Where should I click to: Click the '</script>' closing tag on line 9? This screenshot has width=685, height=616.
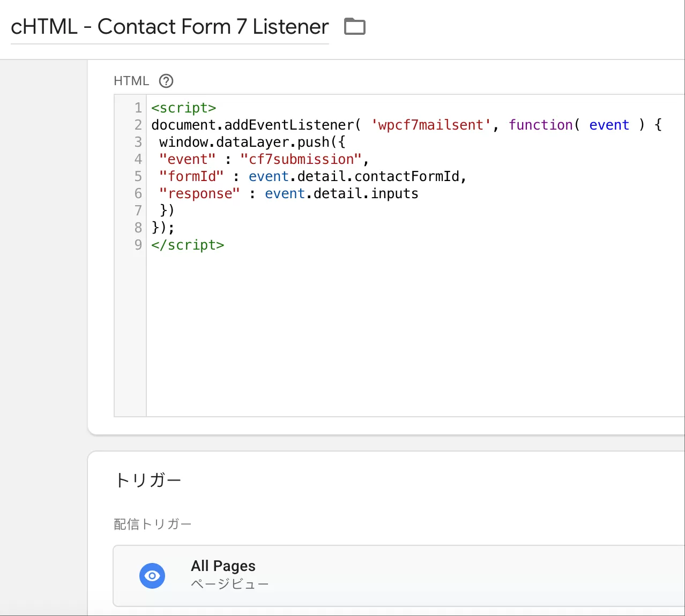188,245
